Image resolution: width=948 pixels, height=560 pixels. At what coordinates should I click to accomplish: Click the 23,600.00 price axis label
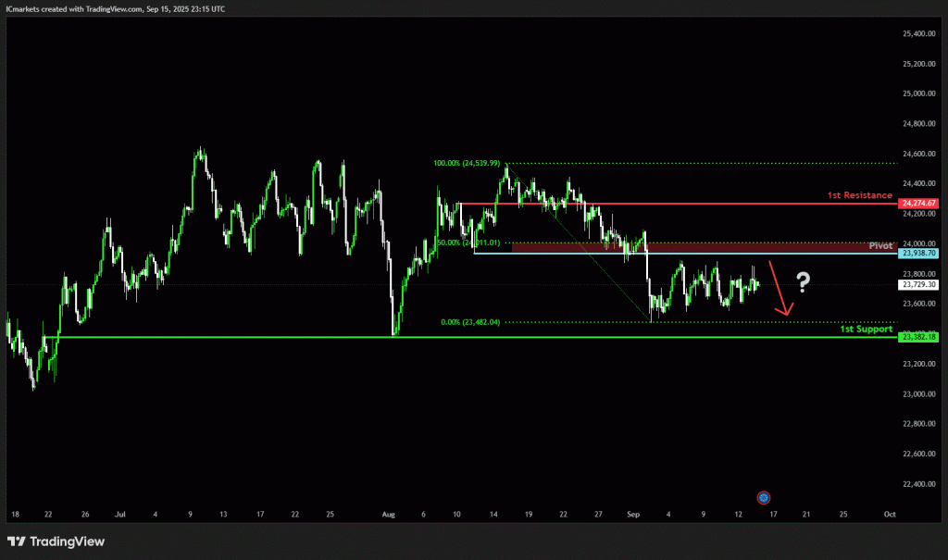(919, 304)
